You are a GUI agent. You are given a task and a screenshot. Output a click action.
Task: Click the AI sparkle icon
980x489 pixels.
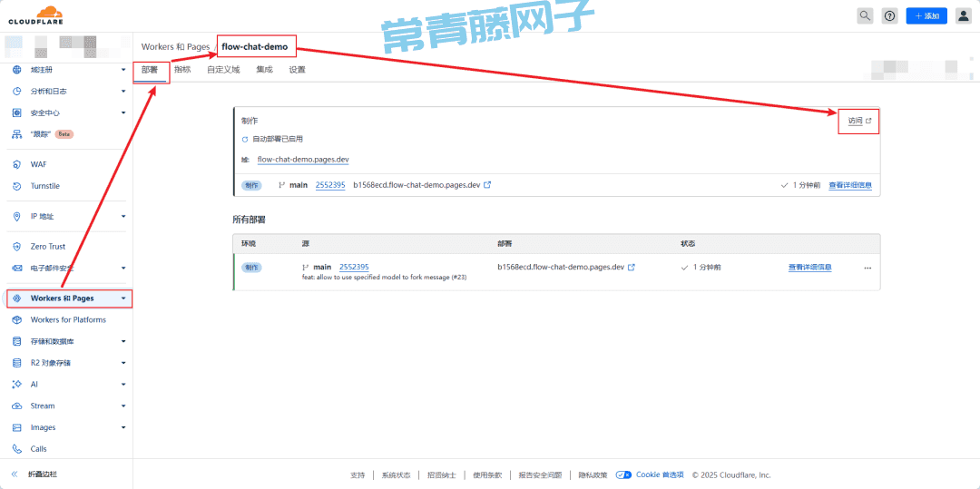[17, 385]
